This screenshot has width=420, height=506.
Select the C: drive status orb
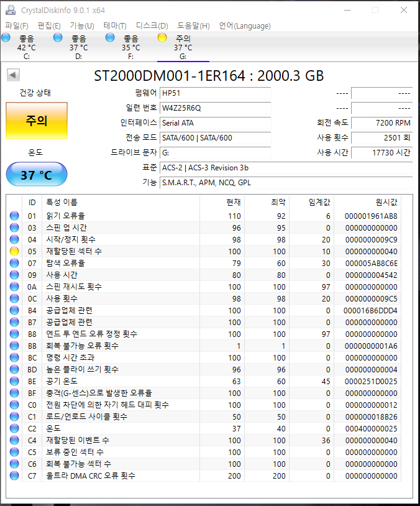(x=6, y=37)
